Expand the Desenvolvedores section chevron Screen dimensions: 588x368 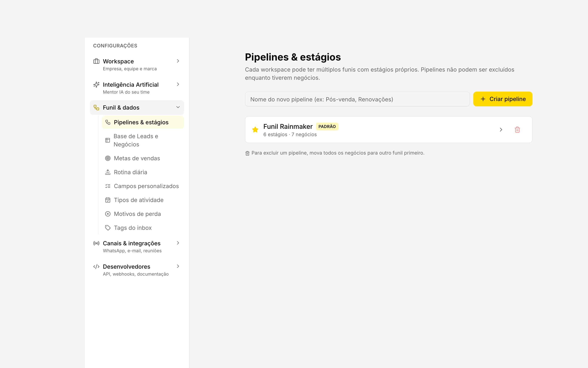coord(178,266)
